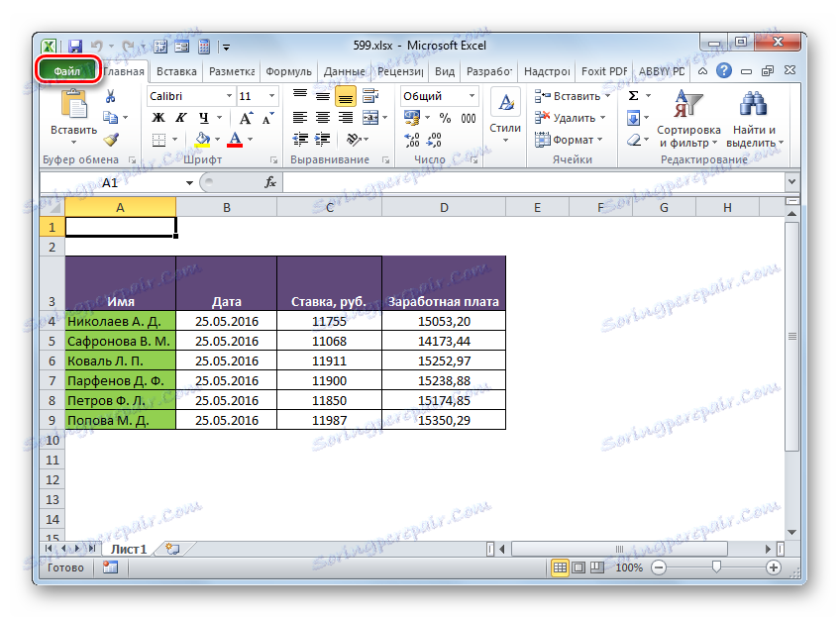840x618 pixels.
Task: Decrease indent icon
Action: pyautogui.click(x=300, y=140)
